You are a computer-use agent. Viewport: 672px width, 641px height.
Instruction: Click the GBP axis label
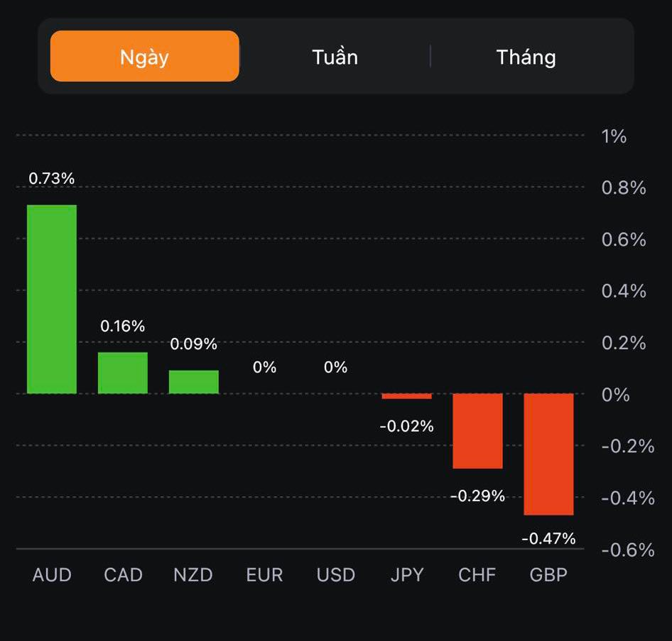pyautogui.click(x=548, y=575)
